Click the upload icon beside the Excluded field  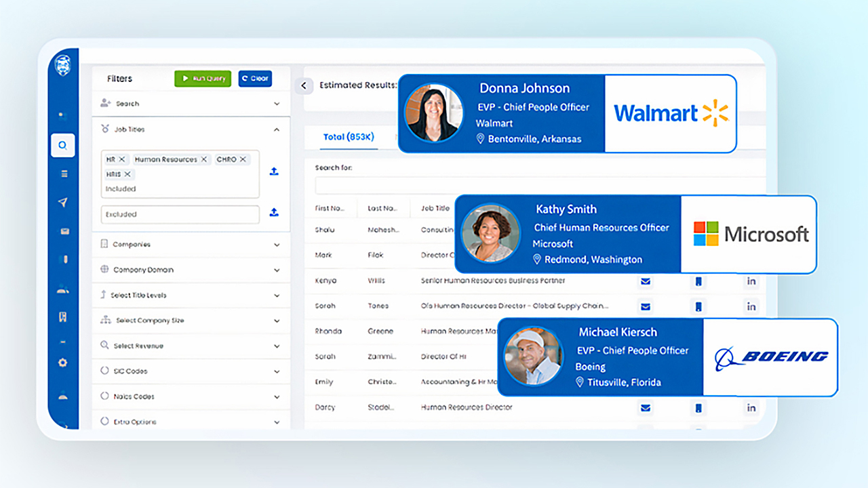pos(274,213)
